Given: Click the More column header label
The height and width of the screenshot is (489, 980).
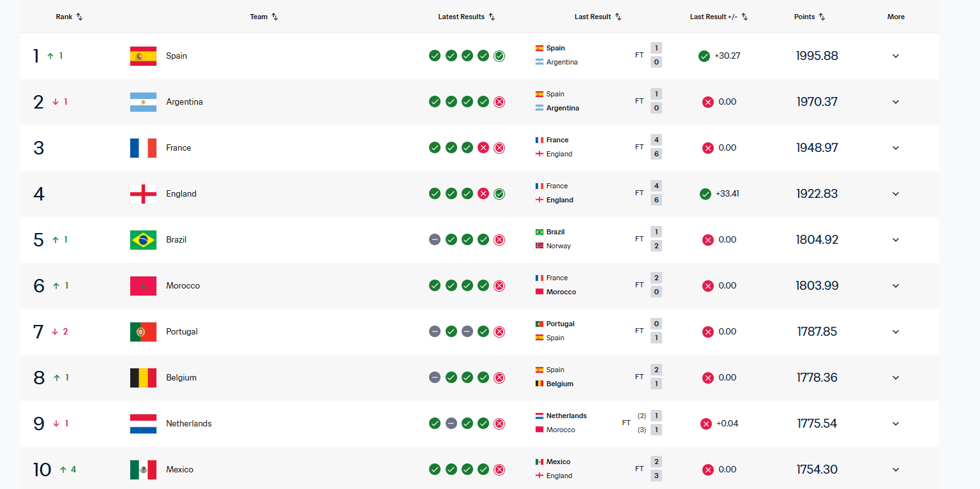Looking at the screenshot, I should pos(896,17).
